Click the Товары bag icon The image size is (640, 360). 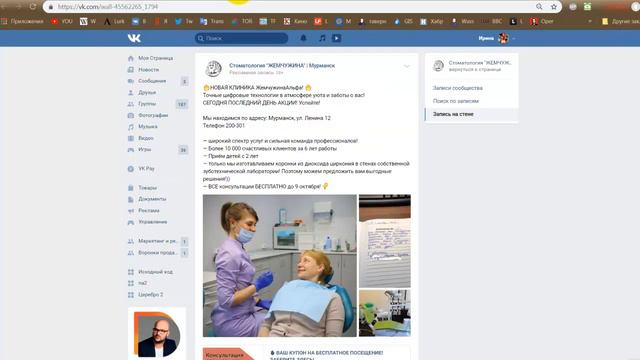point(131,188)
